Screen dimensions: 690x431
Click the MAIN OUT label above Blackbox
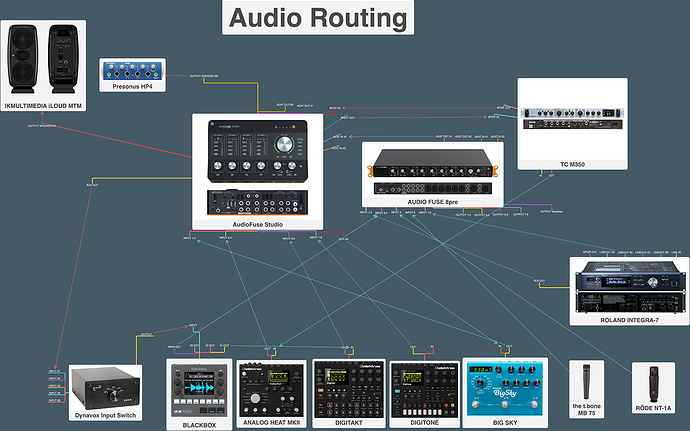(175, 347)
